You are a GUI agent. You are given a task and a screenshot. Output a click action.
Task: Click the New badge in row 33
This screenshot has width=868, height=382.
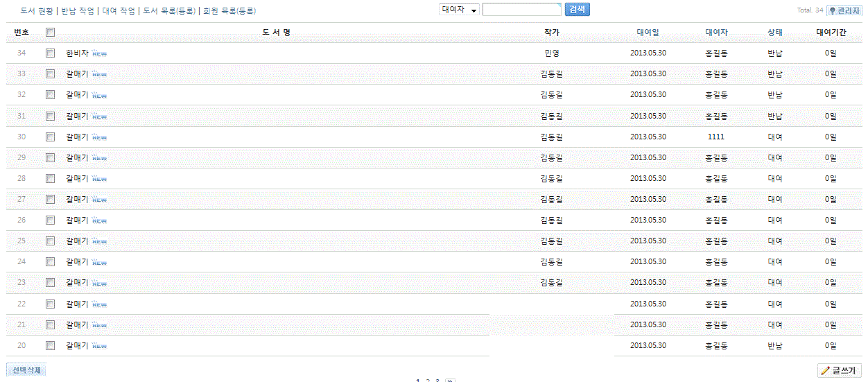[x=99, y=74]
